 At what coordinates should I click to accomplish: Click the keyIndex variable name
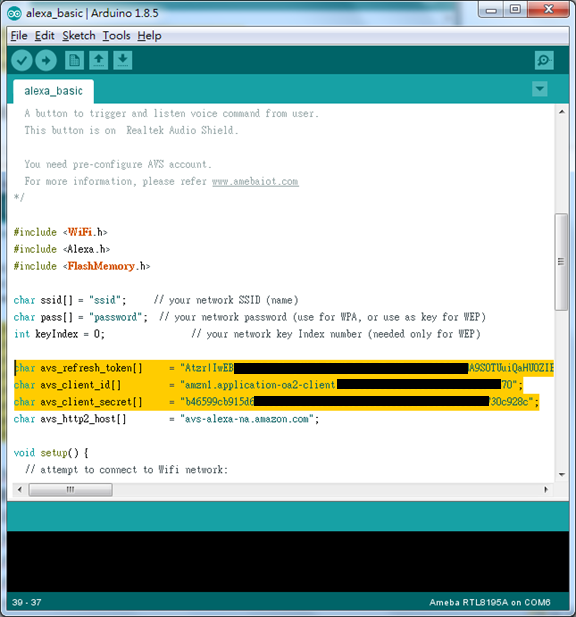pos(57,334)
